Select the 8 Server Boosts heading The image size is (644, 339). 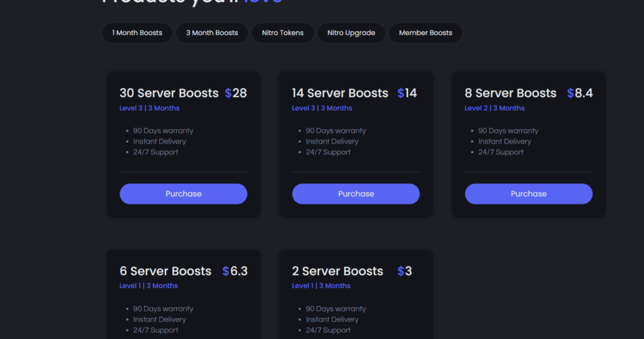510,93
